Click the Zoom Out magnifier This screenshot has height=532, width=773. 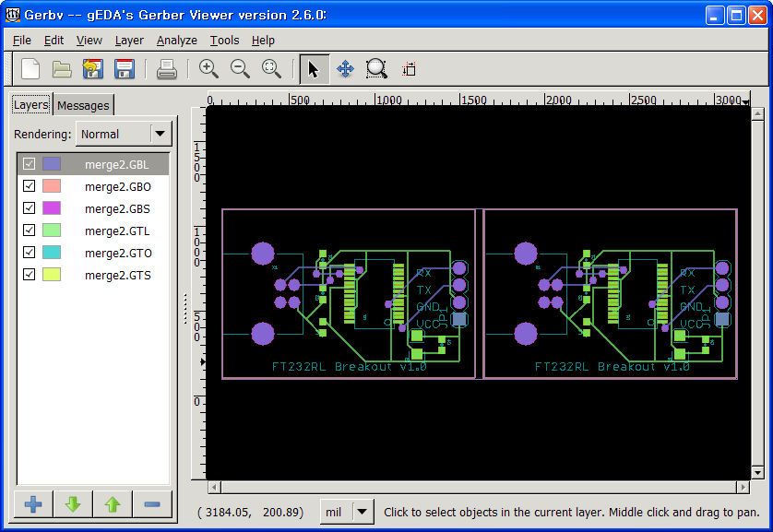pos(240,69)
